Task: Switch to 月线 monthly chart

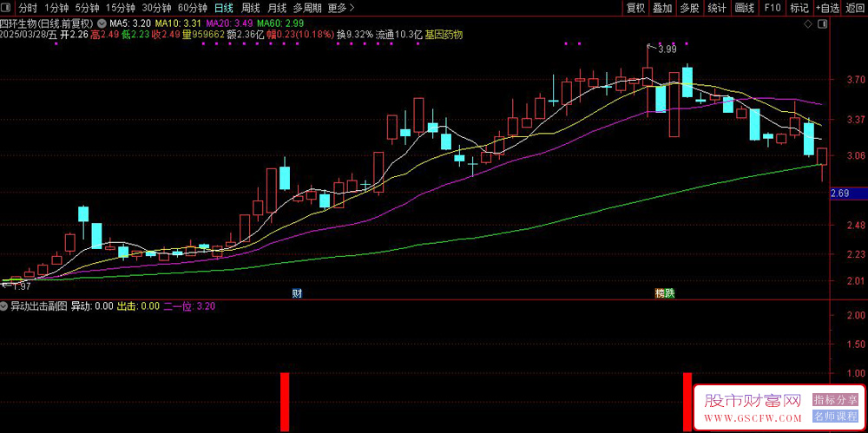Action: (x=277, y=8)
